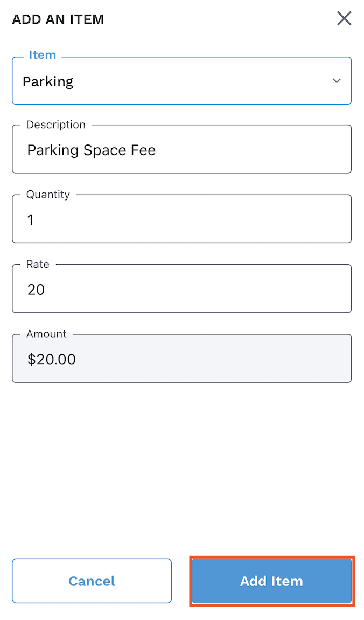Close the Add an Item dialog

tap(344, 19)
